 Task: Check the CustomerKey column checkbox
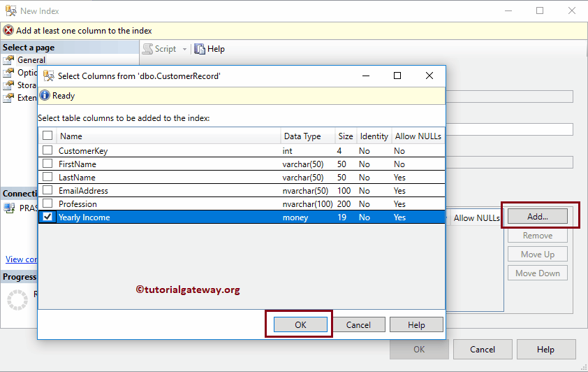click(x=47, y=150)
